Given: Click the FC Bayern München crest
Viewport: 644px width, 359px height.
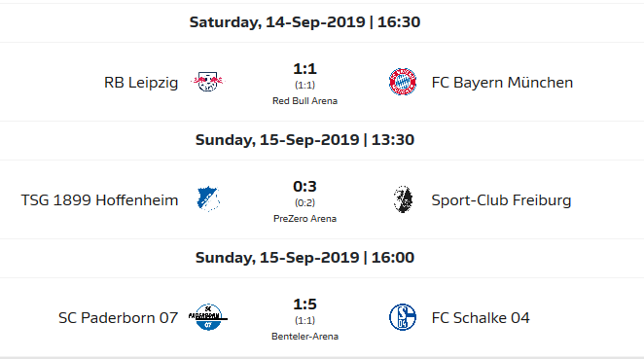Looking at the screenshot, I should tap(403, 82).
